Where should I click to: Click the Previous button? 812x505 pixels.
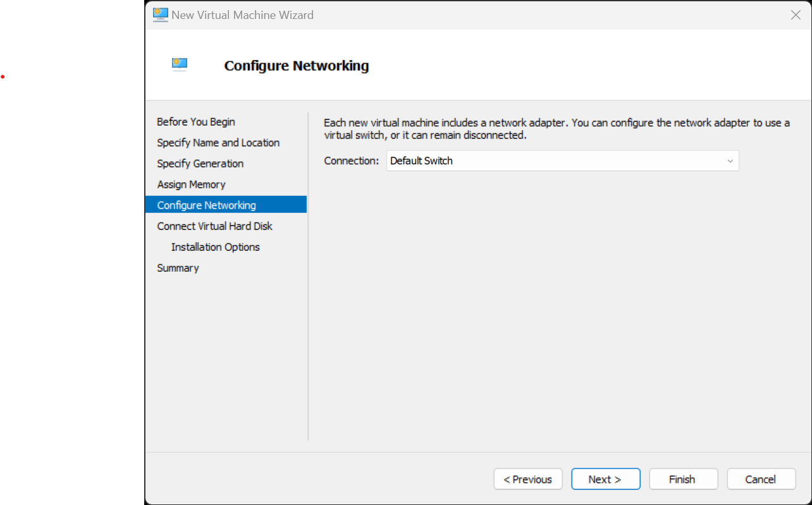528,479
